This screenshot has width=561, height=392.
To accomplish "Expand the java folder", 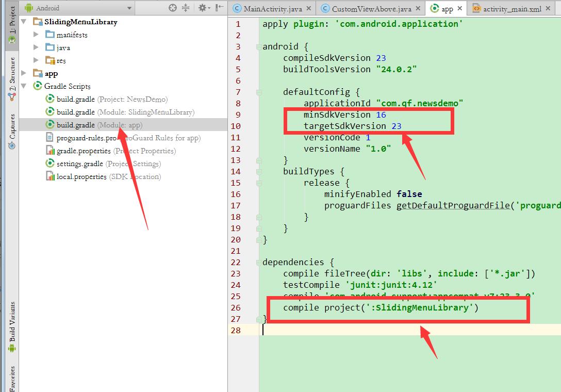I will [36, 47].
